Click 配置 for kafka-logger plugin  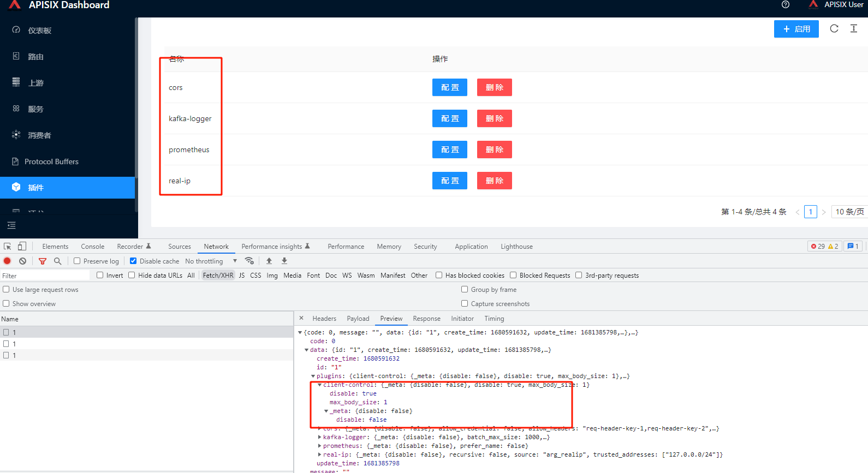450,118
